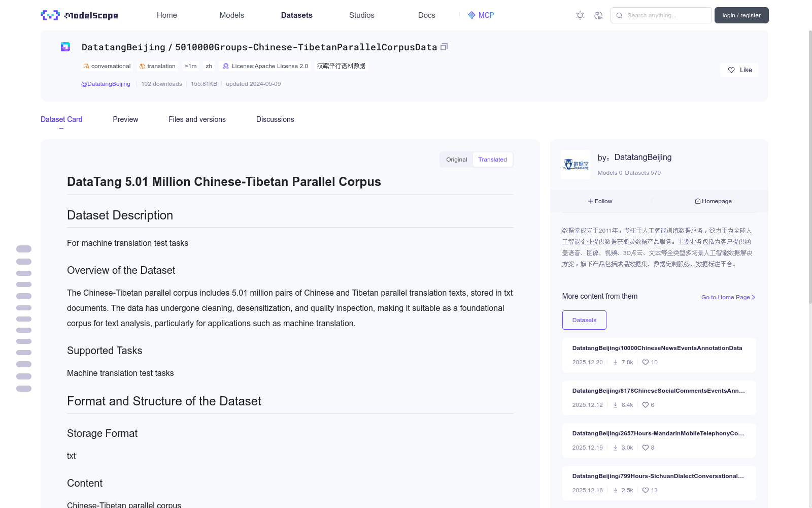Click download icon on 799Hours-SichuanDialect card

616,490
